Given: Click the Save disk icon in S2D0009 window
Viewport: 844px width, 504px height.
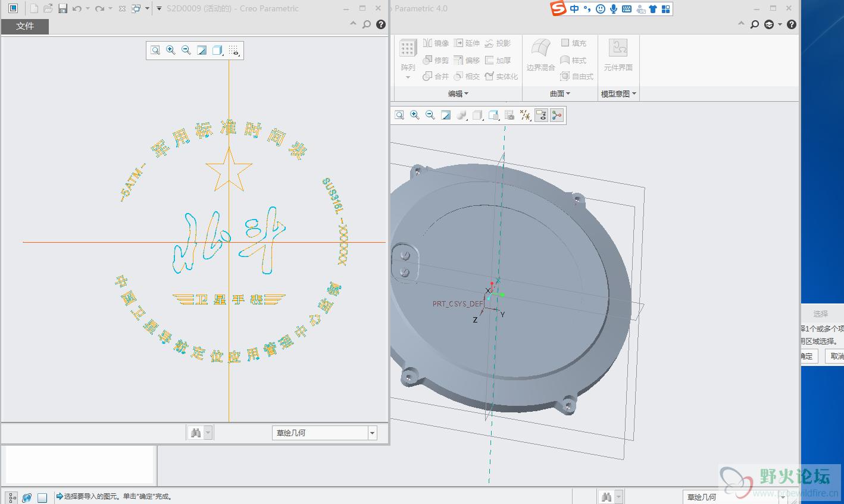Looking at the screenshot, I should pyautogui.click(x=62, y=8).
